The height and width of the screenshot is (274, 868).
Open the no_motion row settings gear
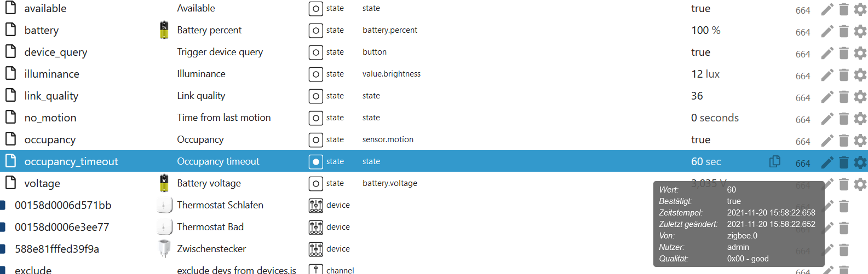tap(860, 119)
